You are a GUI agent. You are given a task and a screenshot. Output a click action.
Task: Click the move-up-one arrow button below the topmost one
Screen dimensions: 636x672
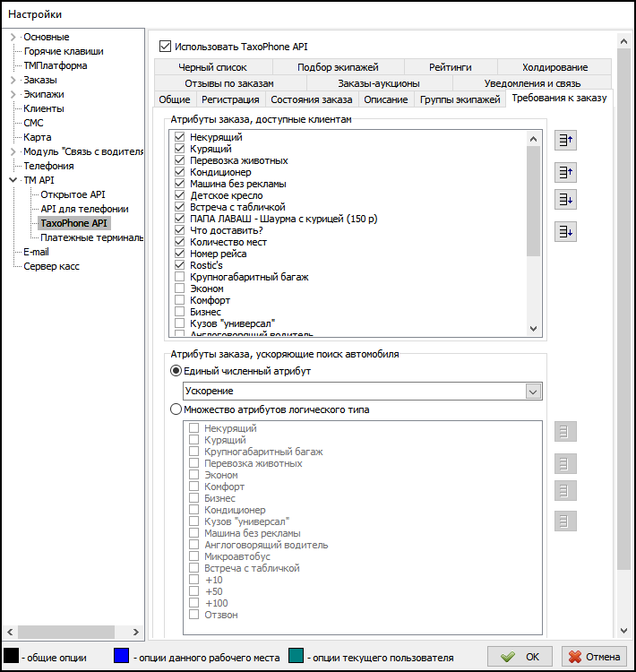(x=565, y=171)
